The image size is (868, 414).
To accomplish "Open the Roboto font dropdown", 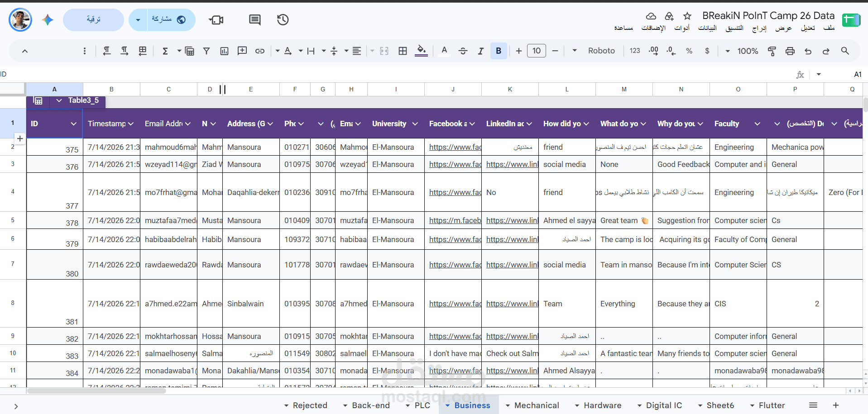I will pos(594,51).
